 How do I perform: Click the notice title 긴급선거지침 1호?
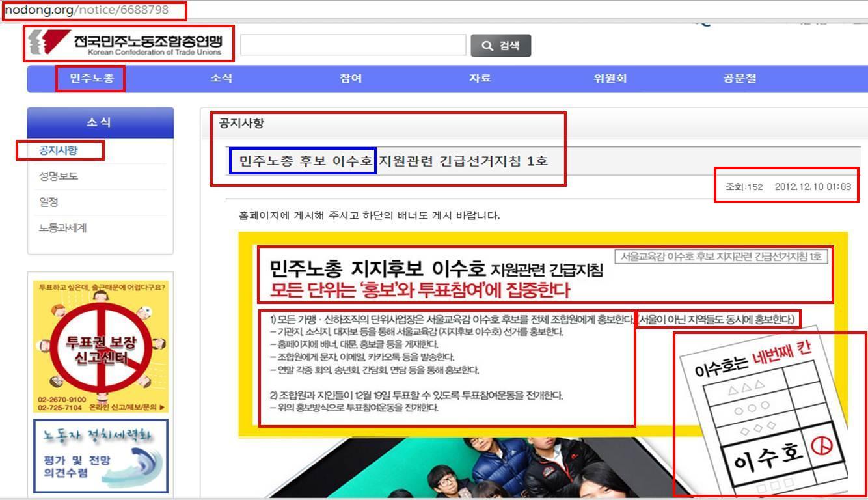pos(393,161)
